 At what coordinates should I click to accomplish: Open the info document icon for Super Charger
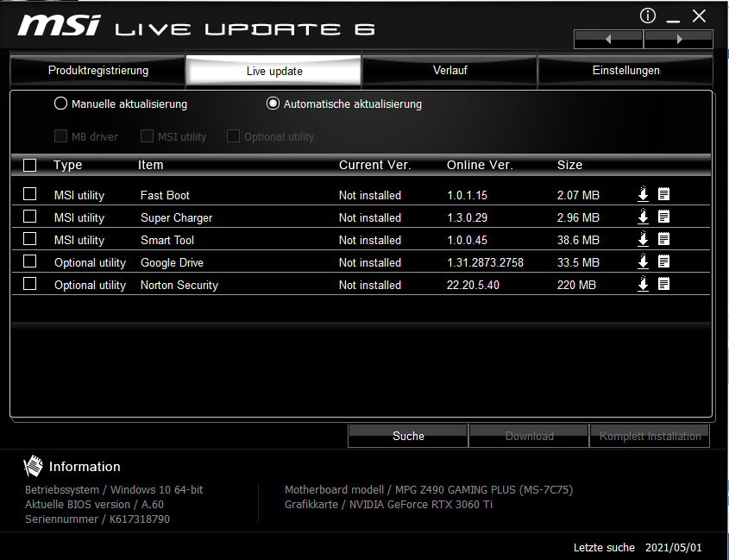pyautogui.click(x=664, y=217)
